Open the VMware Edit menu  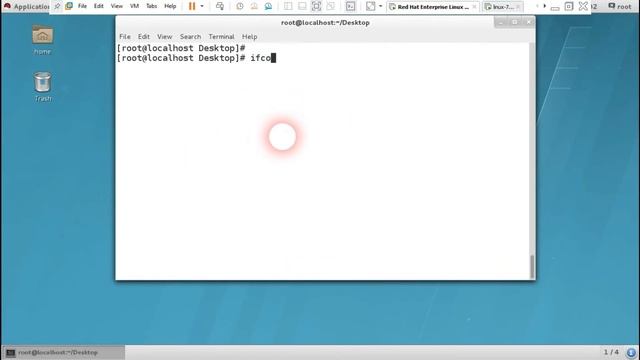pyautogui.click(x=98, y=6)
